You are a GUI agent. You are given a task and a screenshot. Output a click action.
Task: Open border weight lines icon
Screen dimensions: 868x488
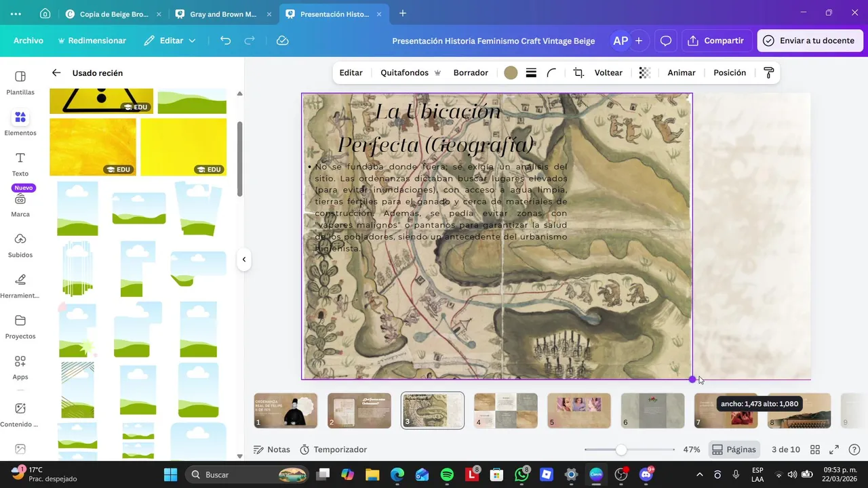click(532, 73)
